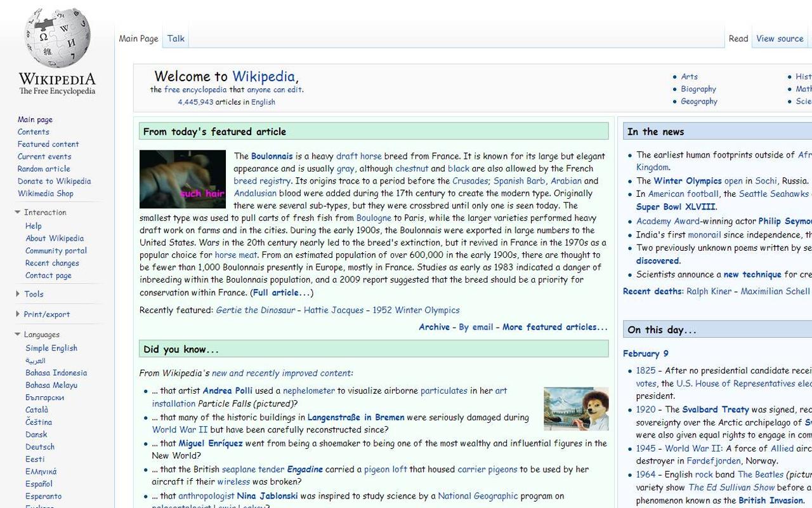The image size is (812, 508).
Task: Follow the Crusades link
Action: pyautogui.click(x=470, y=181)
